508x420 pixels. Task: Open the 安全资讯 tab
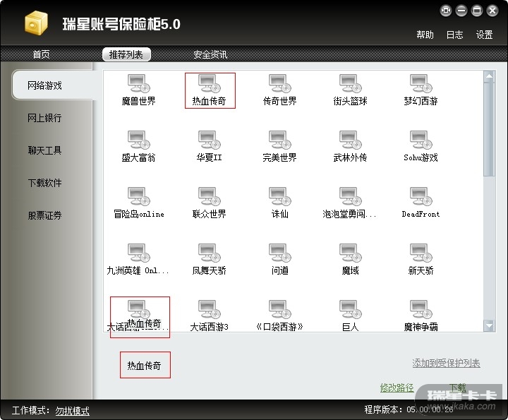210,54
